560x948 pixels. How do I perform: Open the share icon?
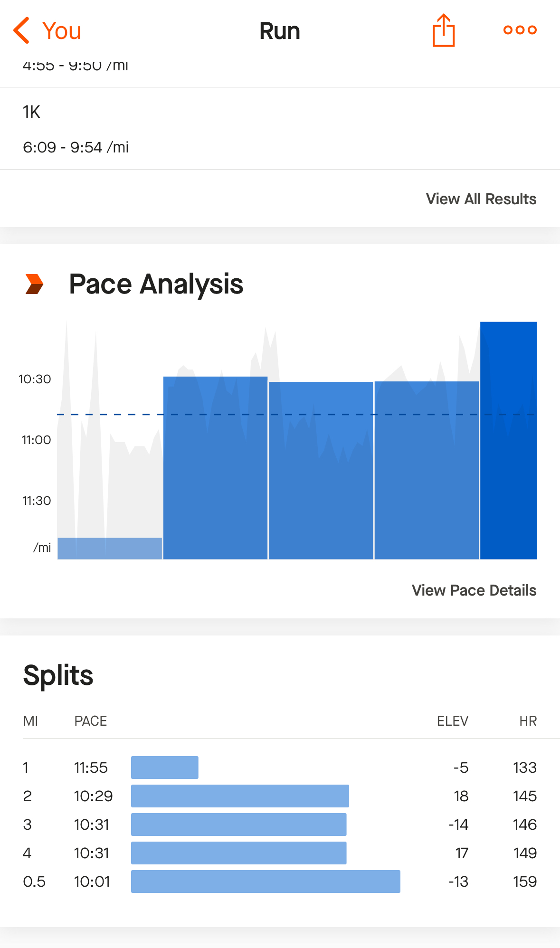pyautogui.click(x=444, y=30)
